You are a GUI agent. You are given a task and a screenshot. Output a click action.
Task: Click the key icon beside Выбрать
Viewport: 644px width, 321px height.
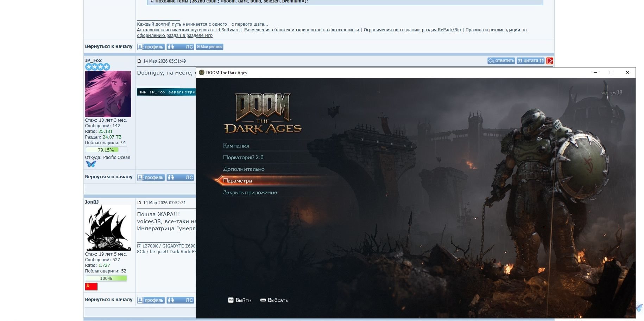[x=263, y=300]
